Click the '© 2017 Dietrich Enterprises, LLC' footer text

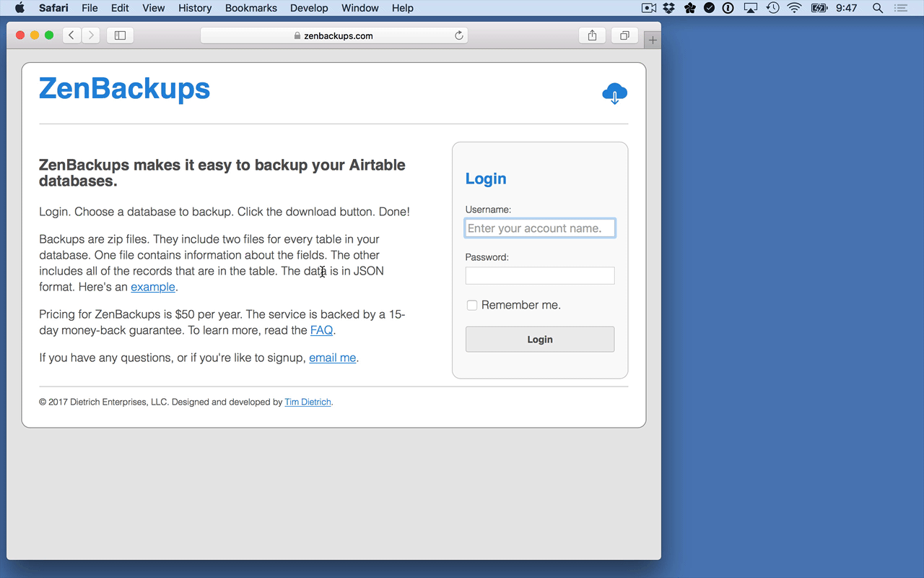[104, 402]
